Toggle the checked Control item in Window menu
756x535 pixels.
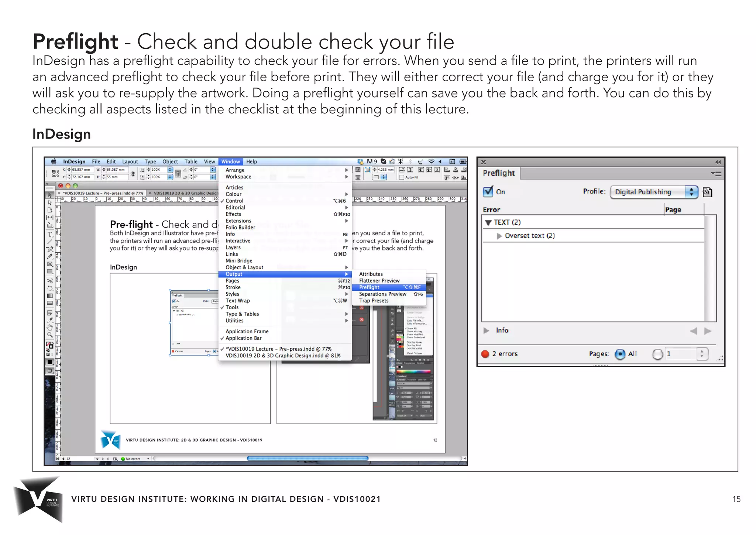click(x=286, y=201)
